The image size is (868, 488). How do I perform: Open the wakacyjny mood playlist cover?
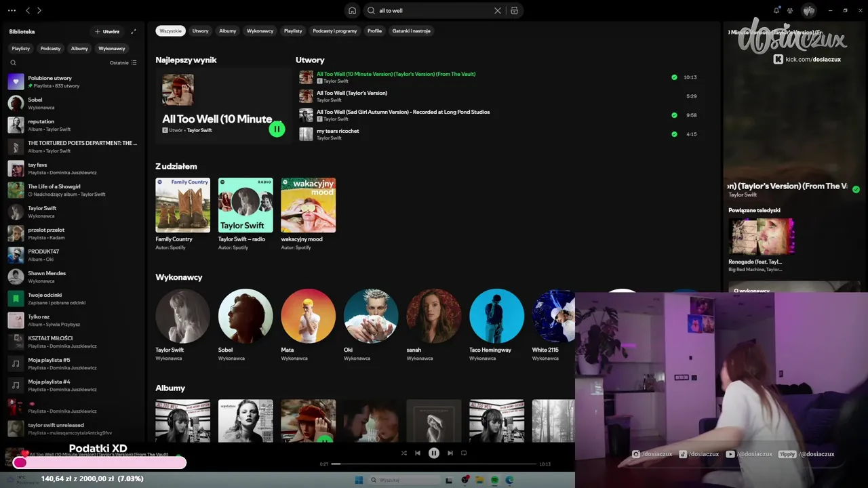click(x=309, y=205)
